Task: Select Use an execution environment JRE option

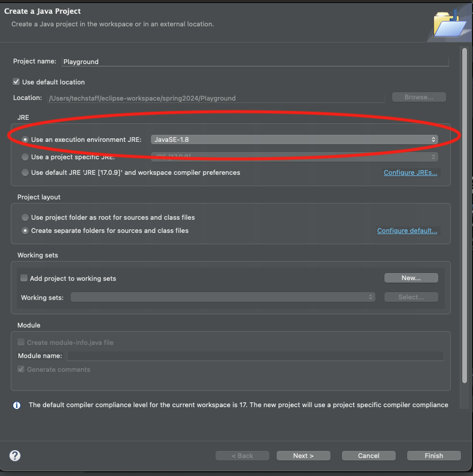Action: click(25, 140)
